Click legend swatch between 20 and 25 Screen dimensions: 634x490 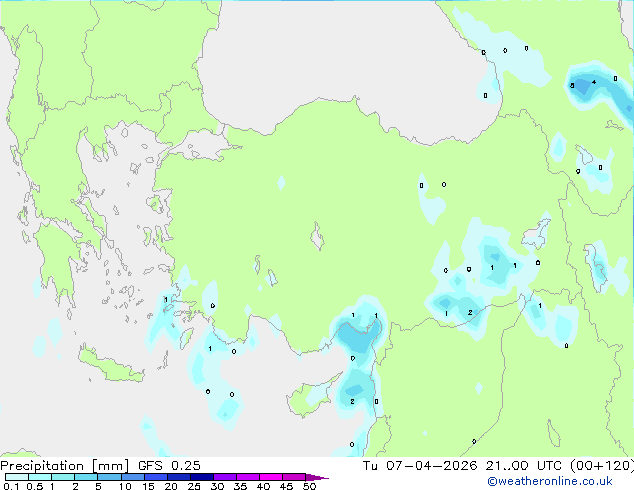tap(179, 477)
